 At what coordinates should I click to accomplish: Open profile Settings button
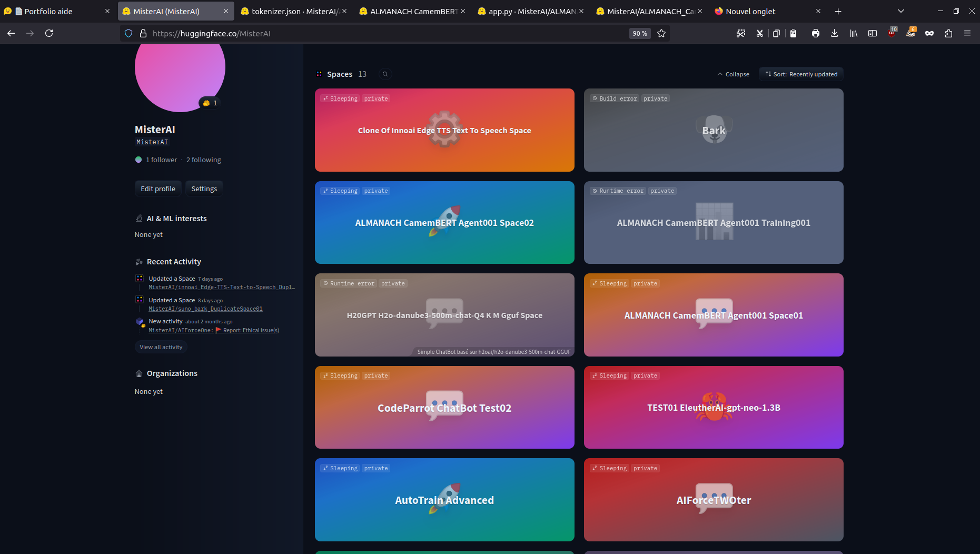pos(204,189)
